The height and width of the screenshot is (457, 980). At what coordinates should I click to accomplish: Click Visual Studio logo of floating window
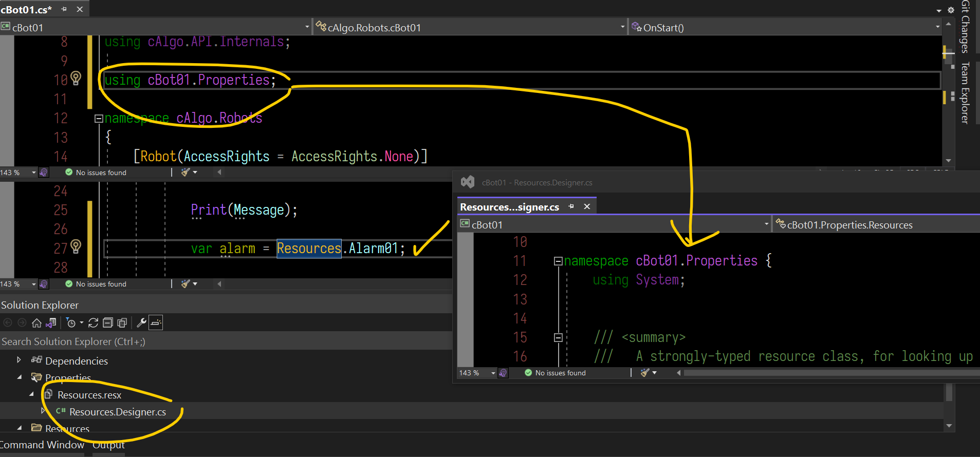(x=468, y=182)
